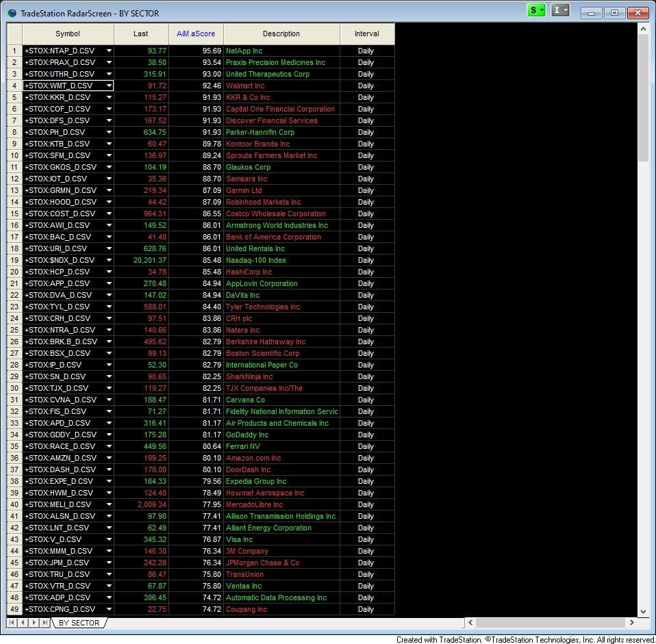Viewport: 656px width, 644px height.
Task: Jump to first sheet tab arrow
Action: point(12,623)
